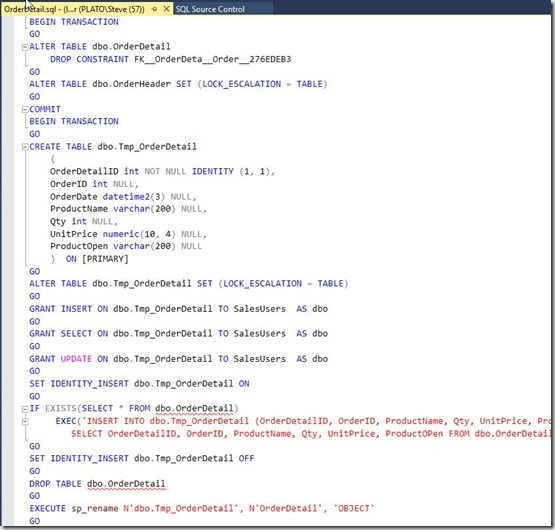Close the OrderDetail.sql tab
The image size is (555, 530).
click(166, 9)
